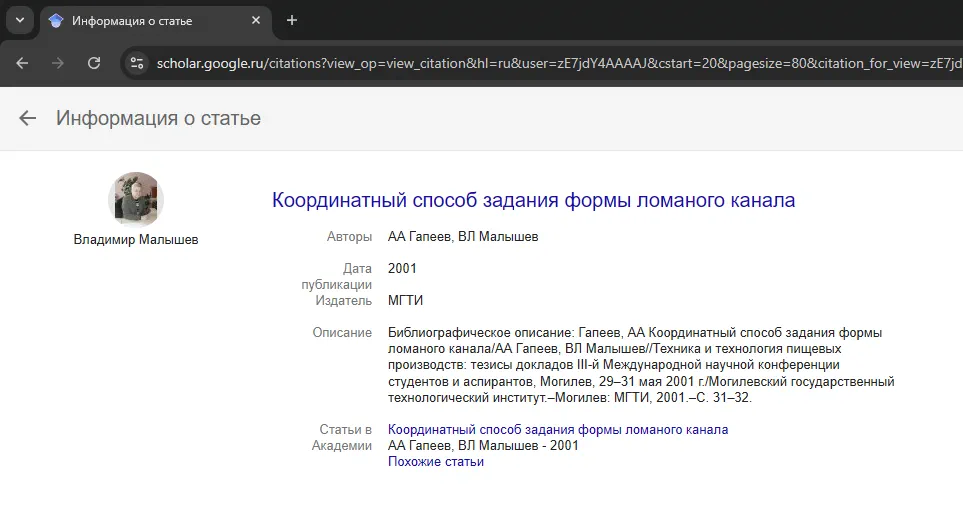Click the 'Авторы' field label
This screenshot has width=963, height=527.
click(349, 236)
